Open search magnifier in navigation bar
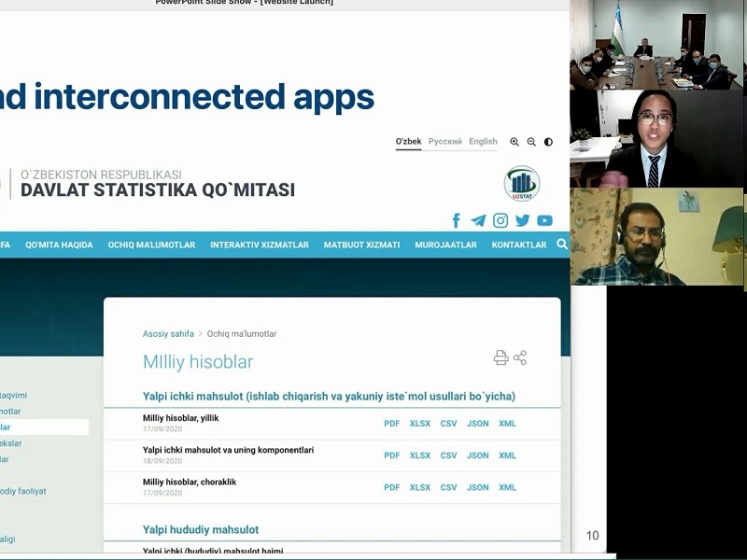Image resolution: width=747 pixels, height=560 pixels. [x=561, y=245]
